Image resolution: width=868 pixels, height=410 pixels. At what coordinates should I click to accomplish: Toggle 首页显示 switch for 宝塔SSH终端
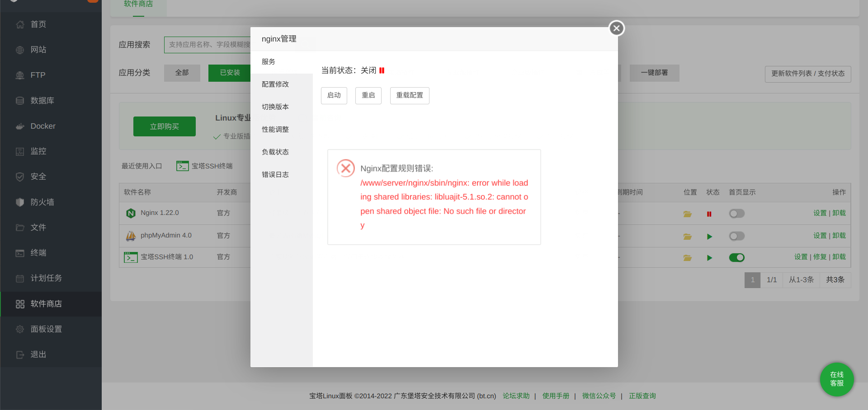click(737, 257)
